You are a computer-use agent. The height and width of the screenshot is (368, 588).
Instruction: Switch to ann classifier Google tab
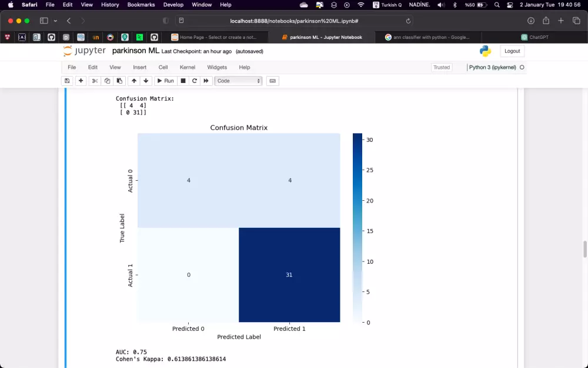pyautogui.click(x=428, y=37)
